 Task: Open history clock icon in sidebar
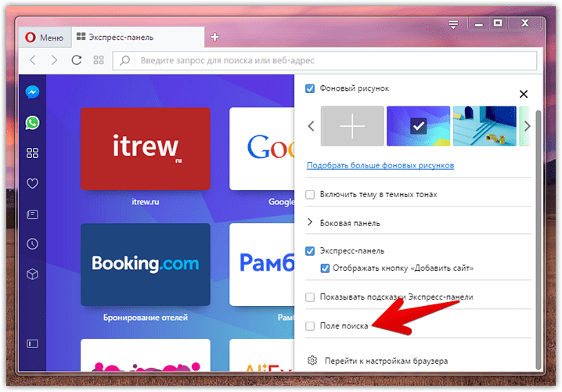pos(32,244)
